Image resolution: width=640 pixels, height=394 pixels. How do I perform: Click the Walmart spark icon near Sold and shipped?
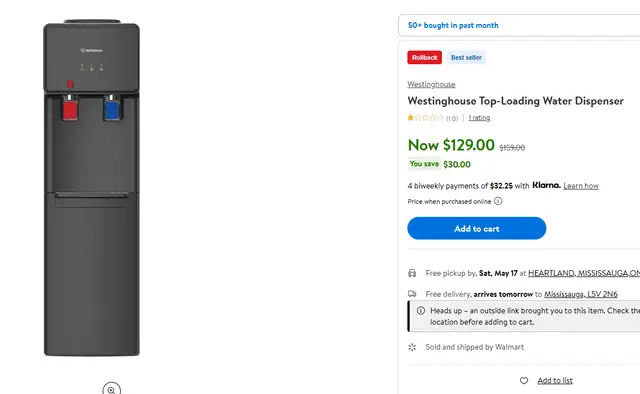pyautogui.click(x=412, y=347)
